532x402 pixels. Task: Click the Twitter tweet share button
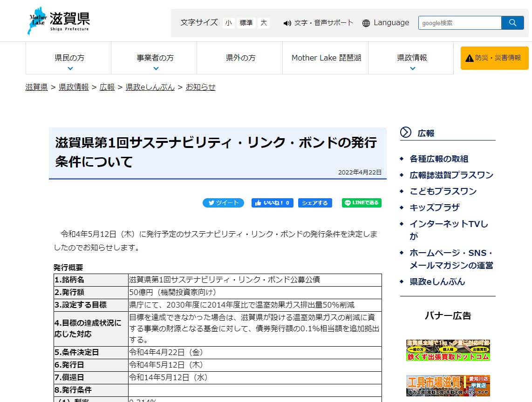[x=223, y=203]
